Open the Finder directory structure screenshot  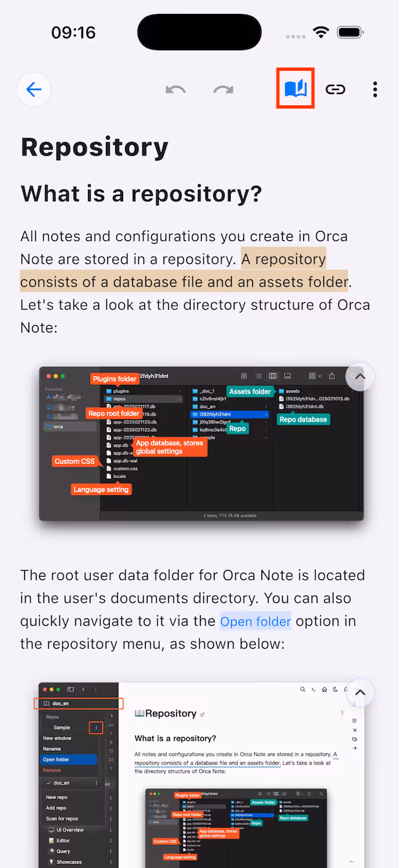[201, 444]
